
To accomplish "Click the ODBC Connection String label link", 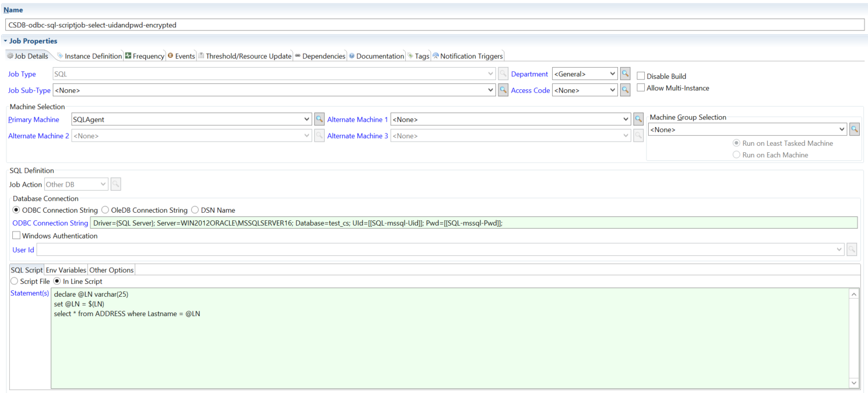I will click(50, 223).
